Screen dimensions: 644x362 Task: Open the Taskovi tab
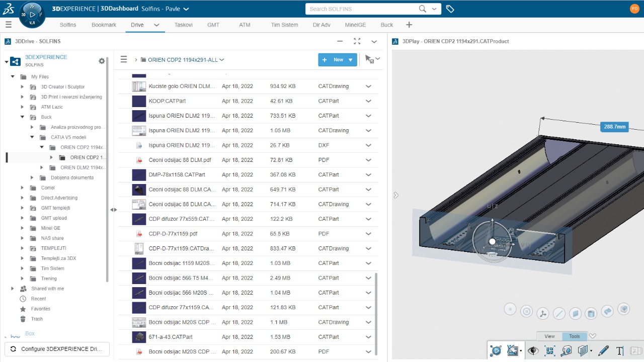183,25
